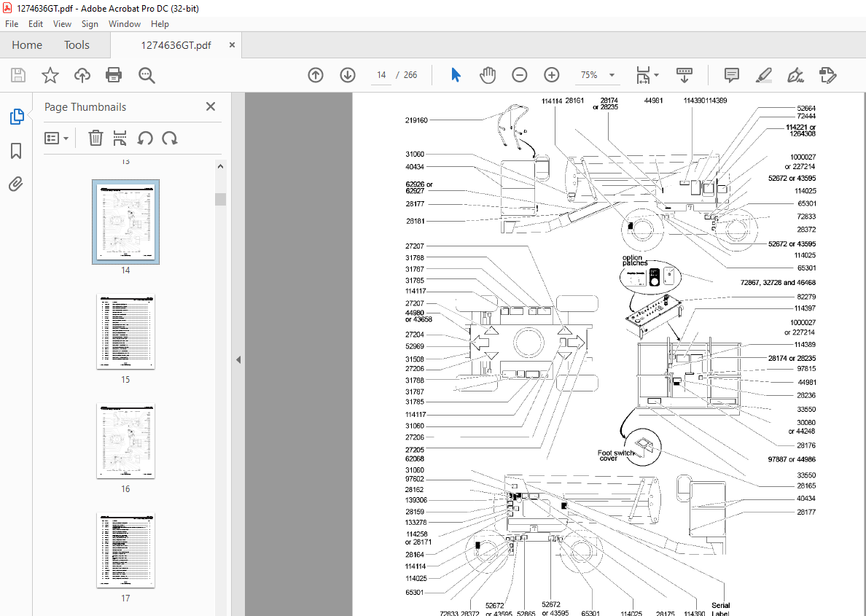Go to previous page arrow

coord(316,75)
